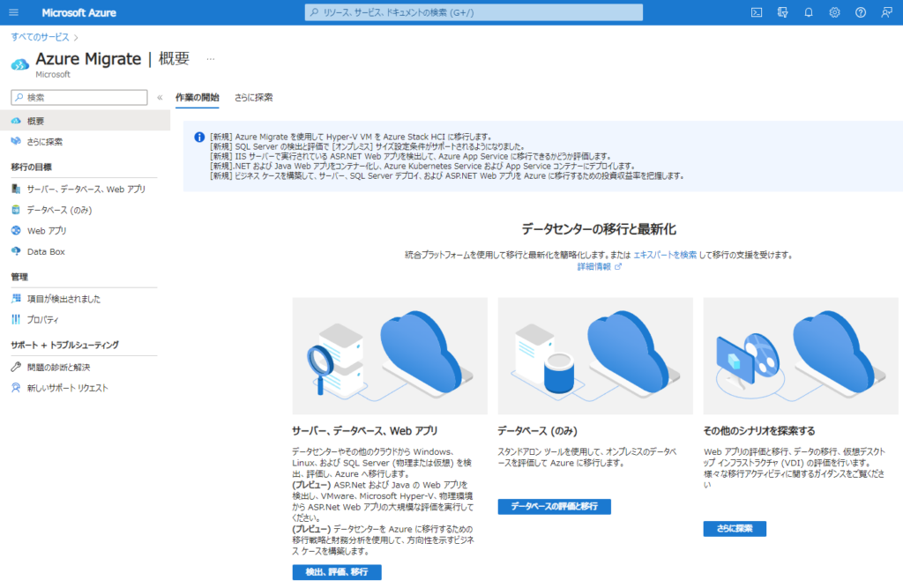The image size is (903, 588).
Task: Open the feedback icon in top bar
Action: [886, 12]
